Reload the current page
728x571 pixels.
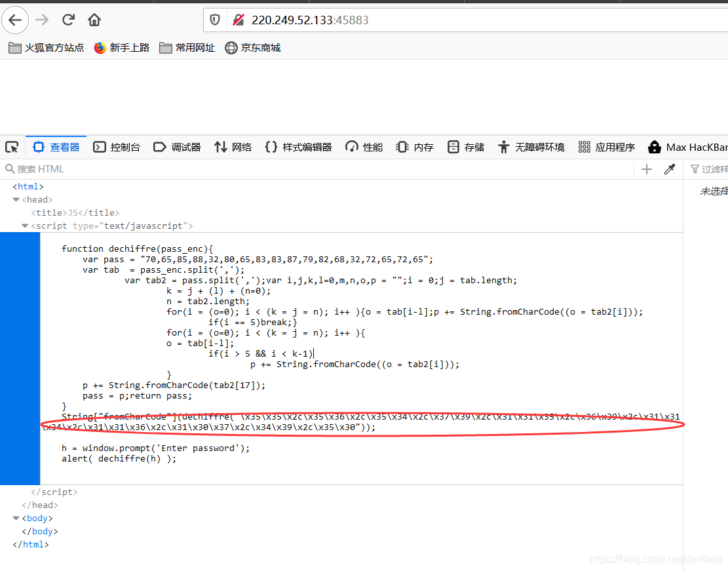coord(68,20)
